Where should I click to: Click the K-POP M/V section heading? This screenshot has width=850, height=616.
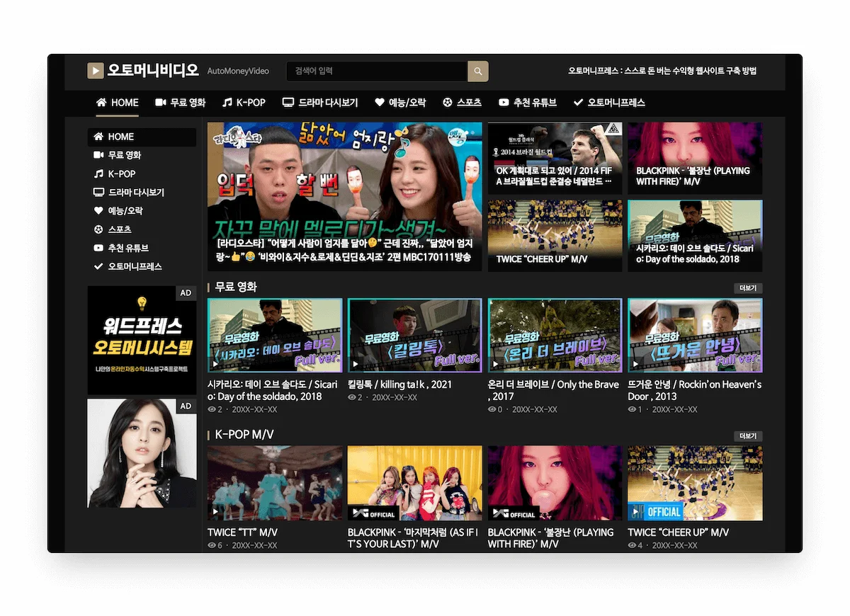[244, 435]
